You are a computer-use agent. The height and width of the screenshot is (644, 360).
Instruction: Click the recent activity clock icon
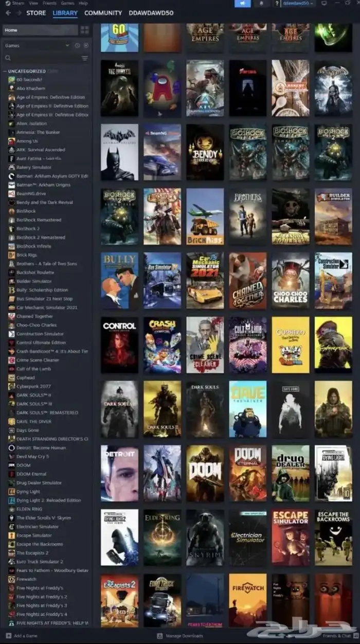click(x=78, y=45)
